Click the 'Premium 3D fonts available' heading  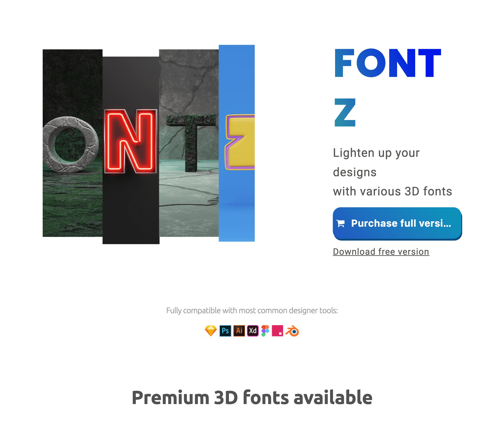(252, 397)
